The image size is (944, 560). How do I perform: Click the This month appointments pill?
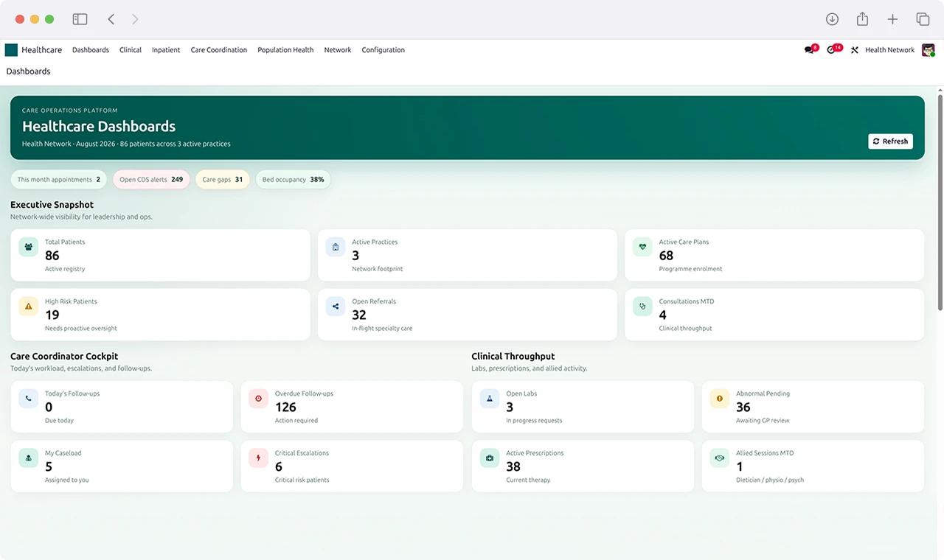tap(59, 180)
